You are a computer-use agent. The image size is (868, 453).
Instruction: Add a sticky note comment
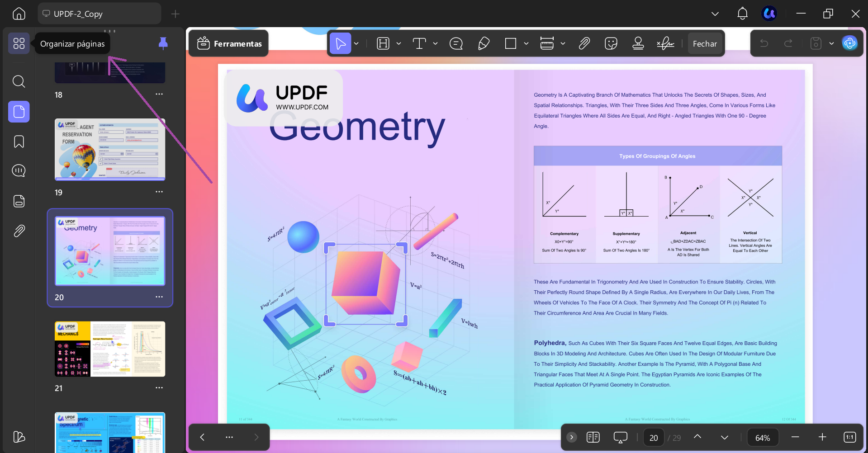456,43
